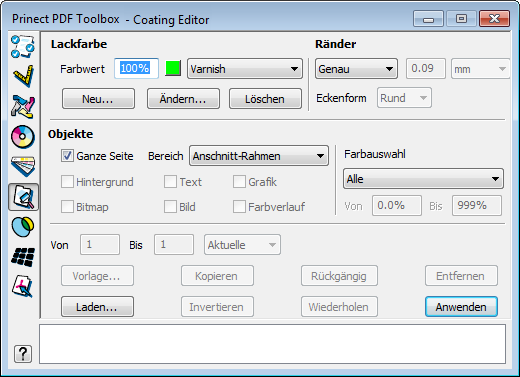
Task: Click the question mark help icon
Action: pos(23,354)
